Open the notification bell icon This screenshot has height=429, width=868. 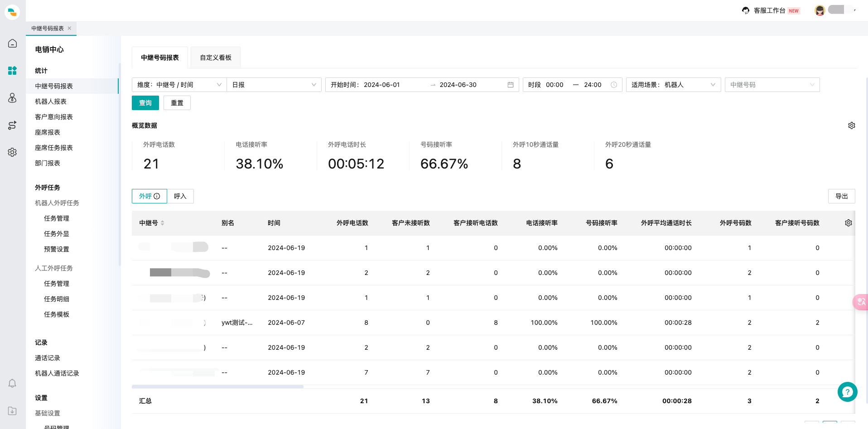coord(12,383)
